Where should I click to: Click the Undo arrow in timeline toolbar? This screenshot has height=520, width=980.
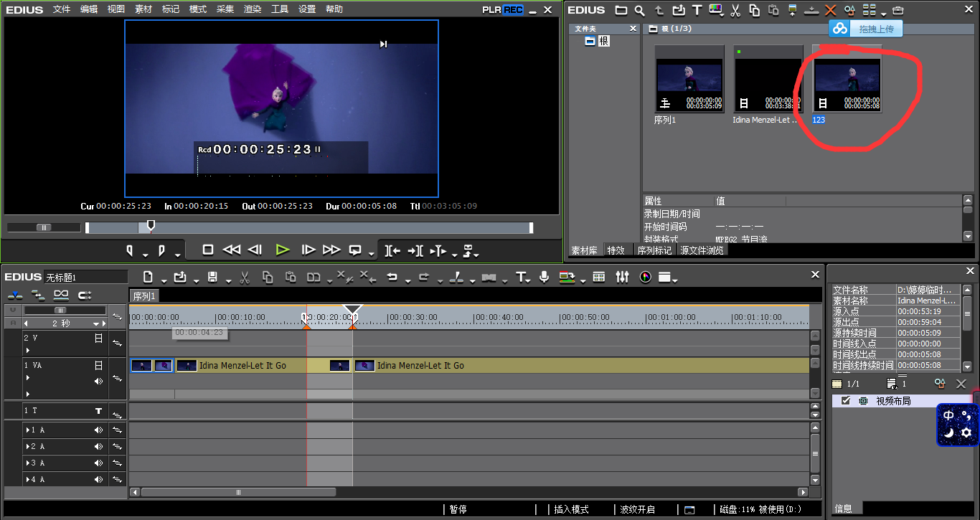(x=392, y=277)
